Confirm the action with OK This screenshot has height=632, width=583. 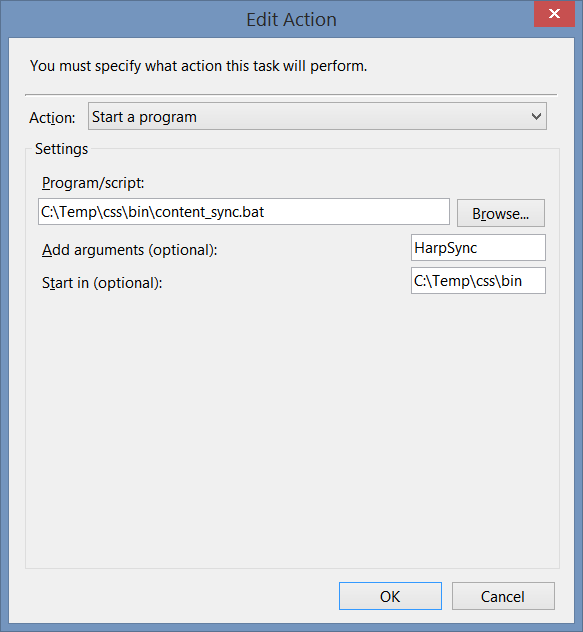390,596
